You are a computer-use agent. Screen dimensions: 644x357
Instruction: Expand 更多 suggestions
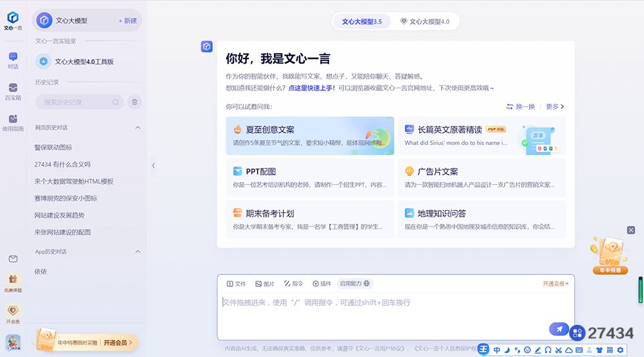[555, 106]
